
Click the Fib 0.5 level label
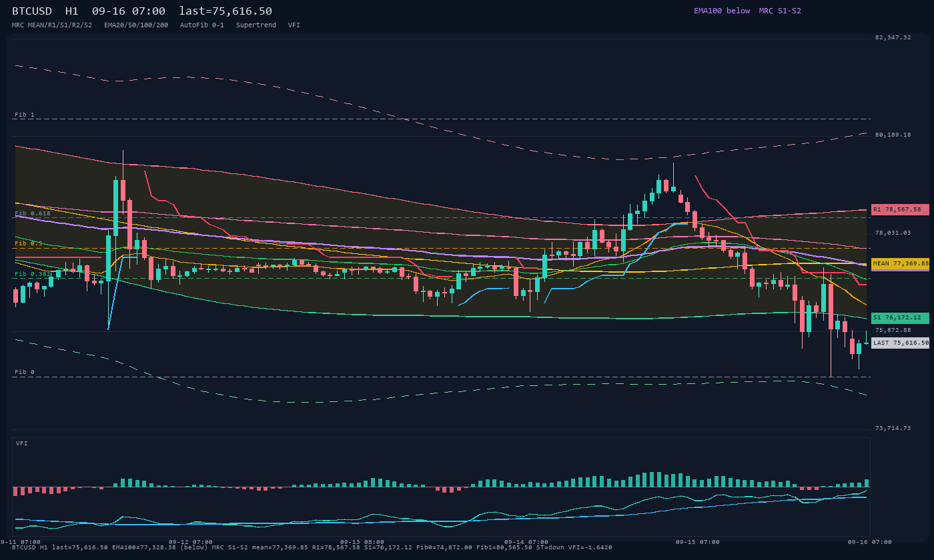click(29, 243)
